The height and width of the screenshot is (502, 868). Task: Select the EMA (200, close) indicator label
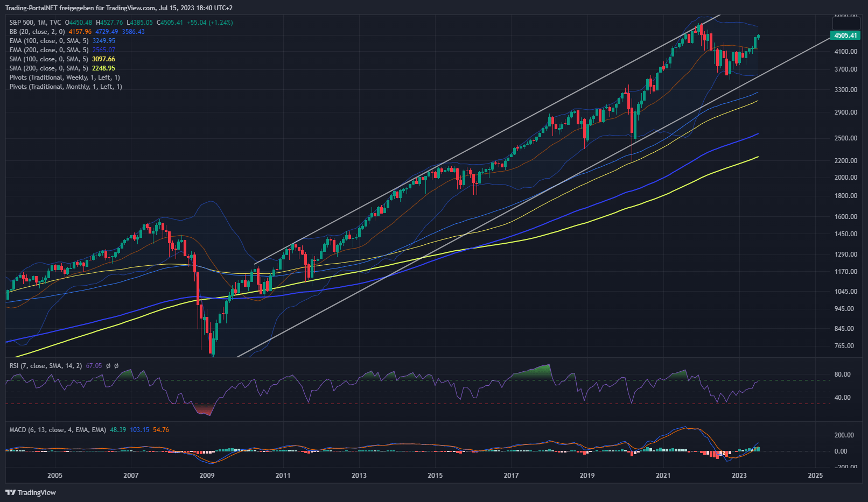(x=48, y=50)
